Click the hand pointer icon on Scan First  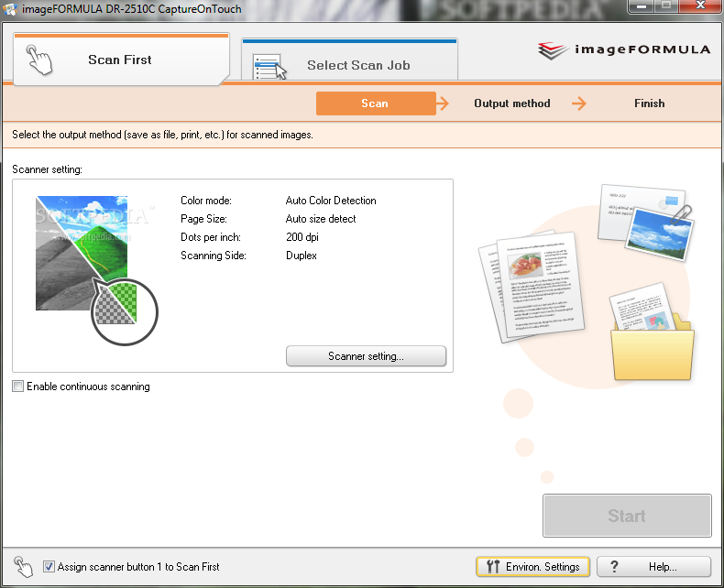pos(39,60)
